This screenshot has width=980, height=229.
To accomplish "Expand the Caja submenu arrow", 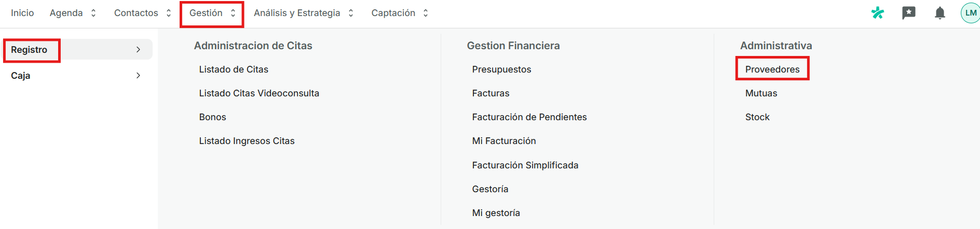I will [138, 76].
